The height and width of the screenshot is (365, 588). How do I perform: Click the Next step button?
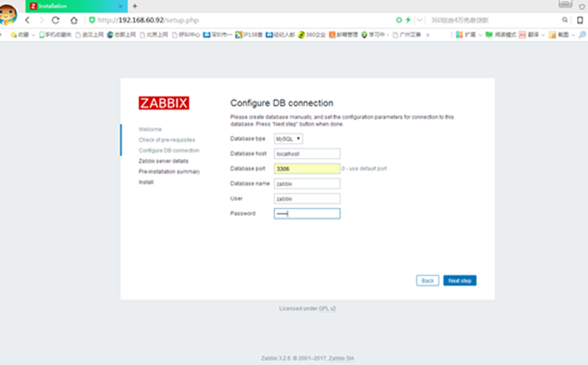(x=460, y=280)
